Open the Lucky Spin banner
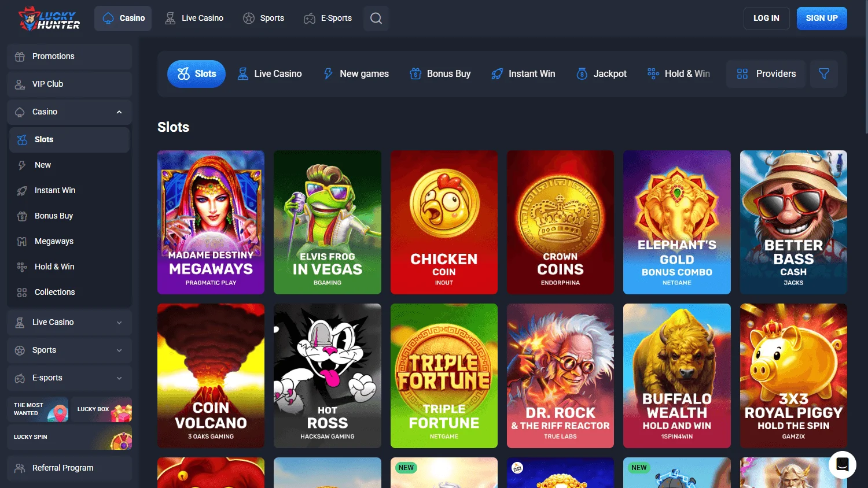This screenshot has width=868, height=488. tap(69, 437)
